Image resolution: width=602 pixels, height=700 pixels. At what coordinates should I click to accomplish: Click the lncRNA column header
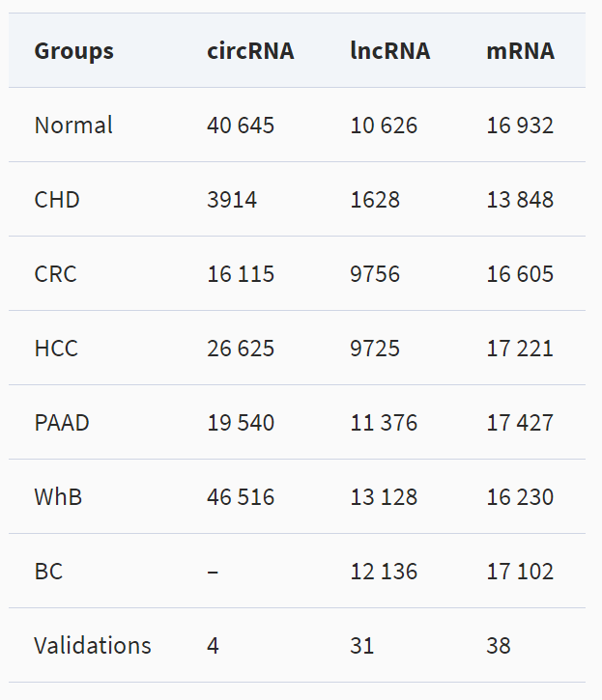(389, 51)
